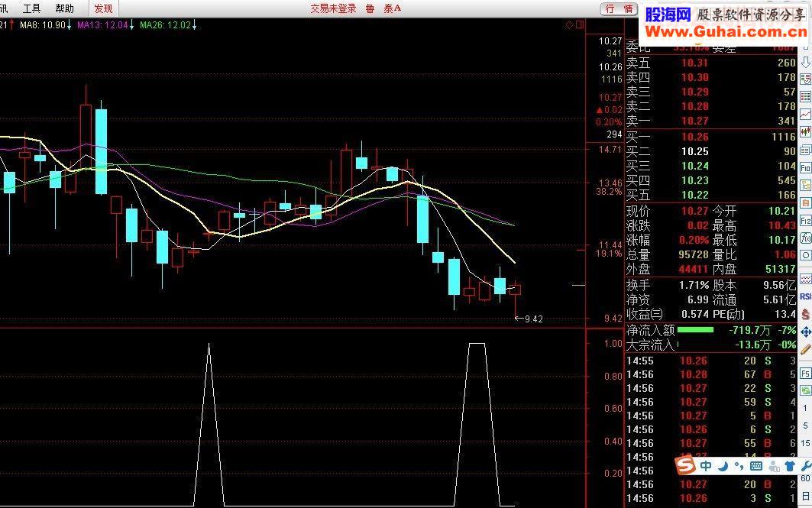Click the 行情 button
The width and height of the screenshot is (812, 508).
coord(619,9)
